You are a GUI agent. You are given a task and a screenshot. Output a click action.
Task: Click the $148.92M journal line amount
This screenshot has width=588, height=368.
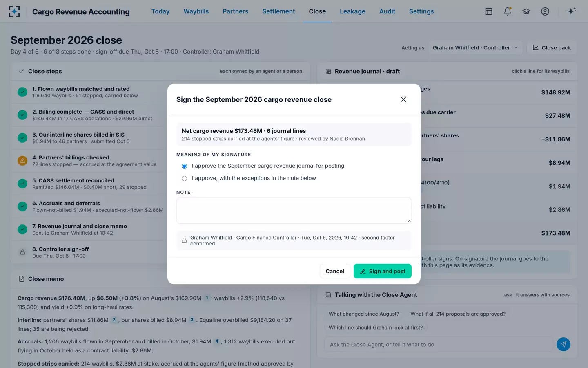click(x=556, y=92)
